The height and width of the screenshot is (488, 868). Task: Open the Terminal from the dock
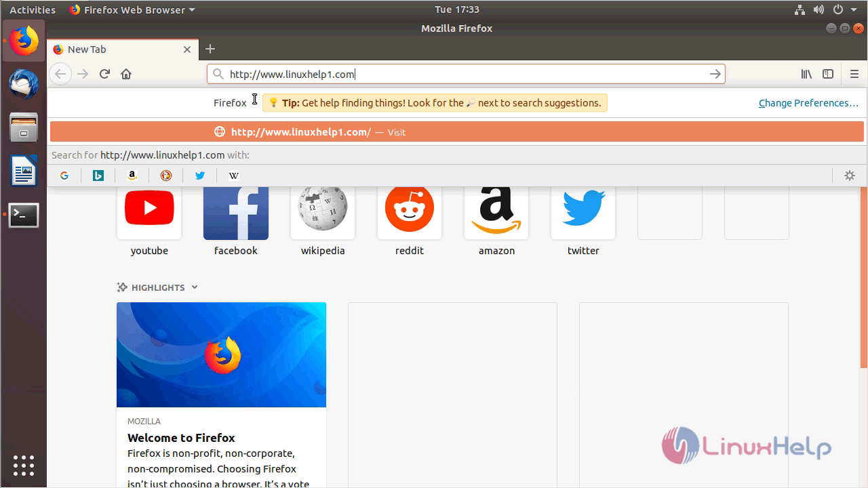24,216
